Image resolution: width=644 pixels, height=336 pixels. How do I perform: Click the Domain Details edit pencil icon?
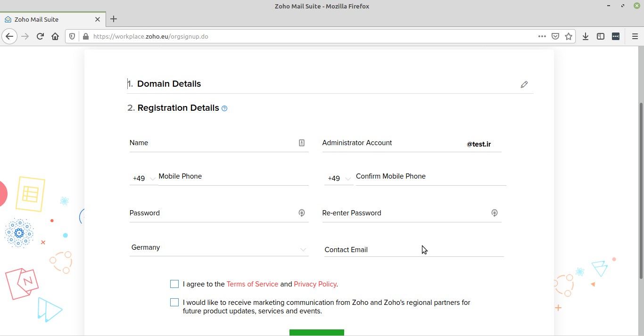(x=524, y=85)
